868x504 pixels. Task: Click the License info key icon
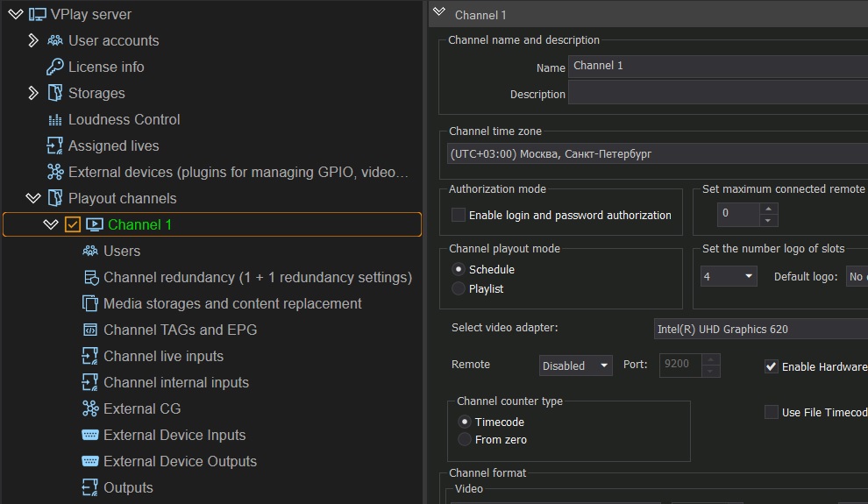pyautogui.click(x=55, y=67)
